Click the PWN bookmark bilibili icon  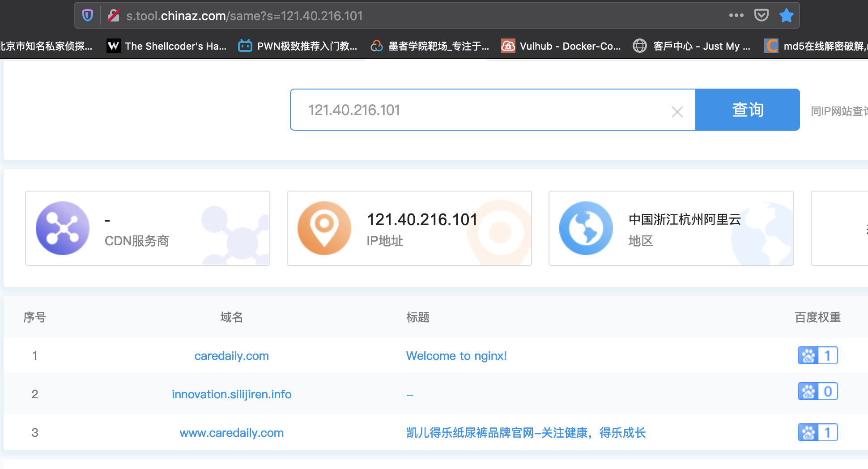(x=245, y=46)
